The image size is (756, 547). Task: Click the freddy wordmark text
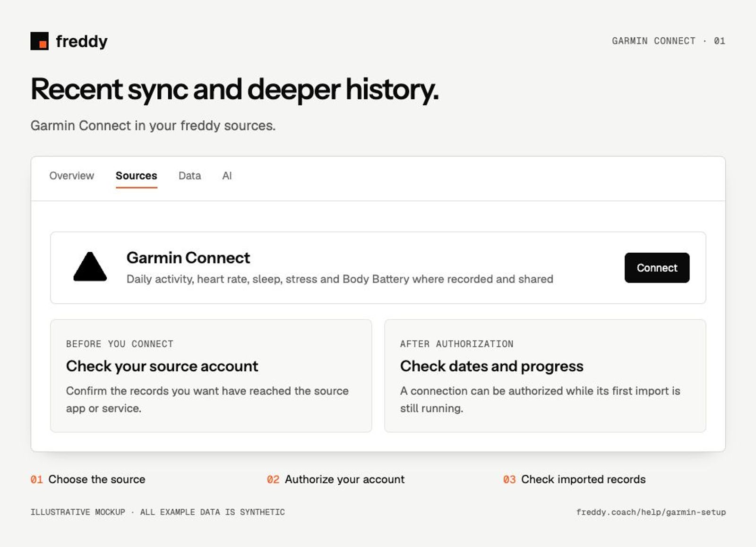point(82,42)
